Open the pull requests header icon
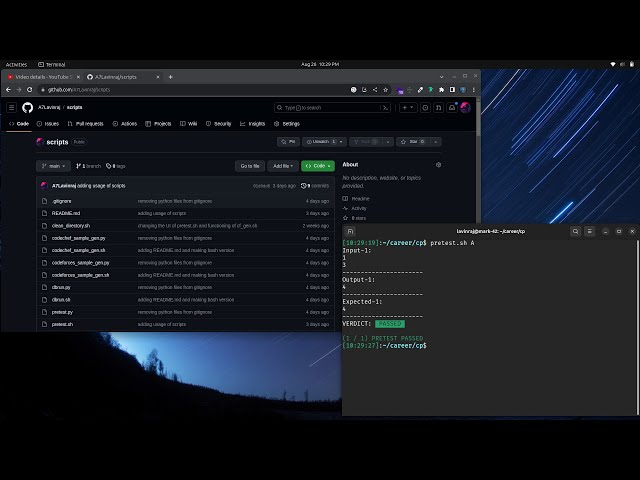This screenshot has height=480, width=640. click(x=438, y=108)
